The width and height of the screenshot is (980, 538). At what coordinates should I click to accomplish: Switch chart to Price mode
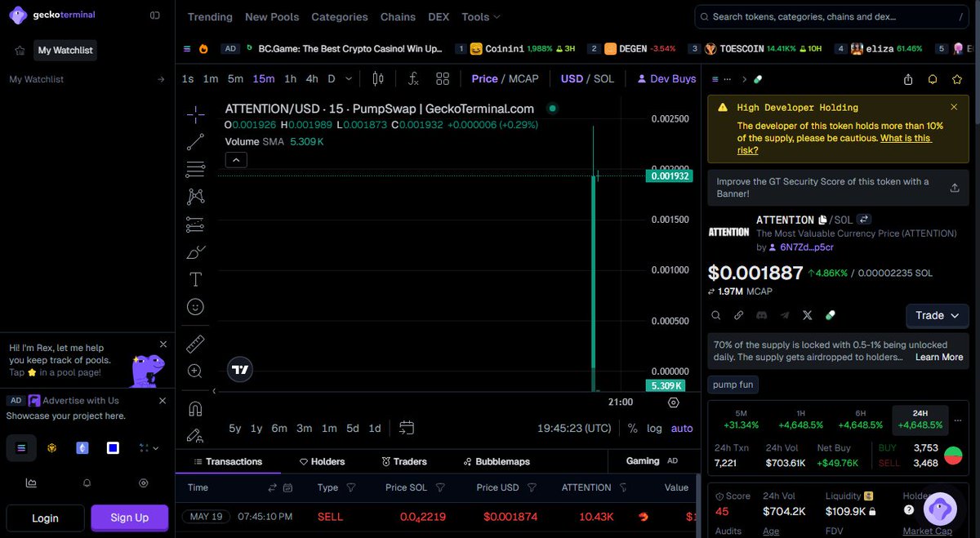coord(484,79)
